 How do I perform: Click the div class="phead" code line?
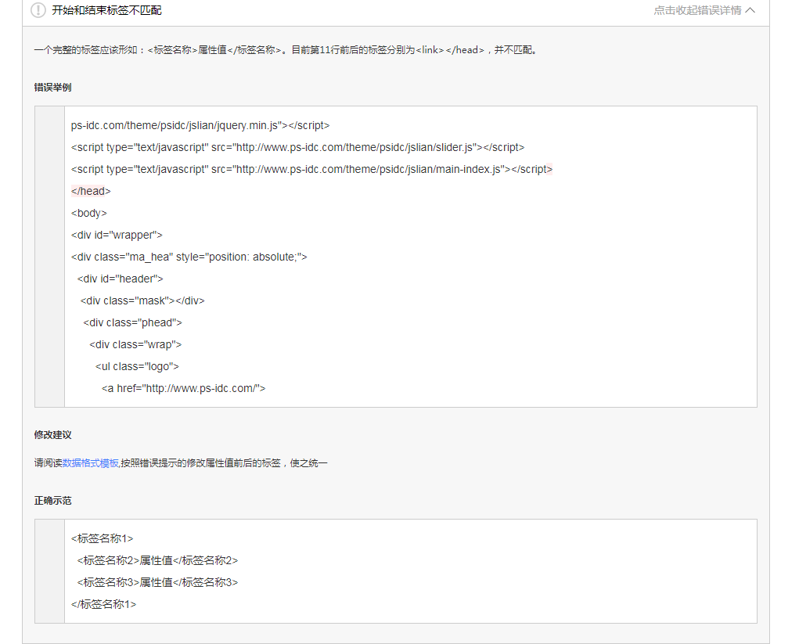click(132, 323)
